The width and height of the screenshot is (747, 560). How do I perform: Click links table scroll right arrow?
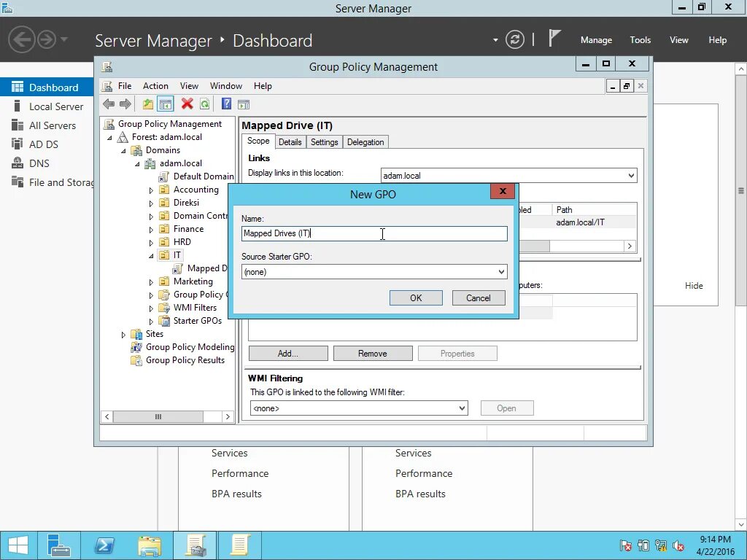click(630, 246)
